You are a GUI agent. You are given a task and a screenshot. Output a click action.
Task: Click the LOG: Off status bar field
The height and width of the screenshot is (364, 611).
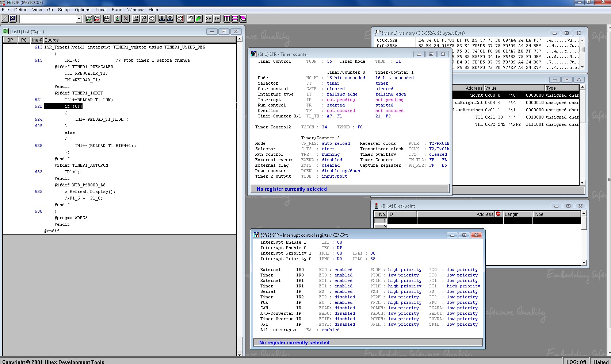tap(576, 362)
